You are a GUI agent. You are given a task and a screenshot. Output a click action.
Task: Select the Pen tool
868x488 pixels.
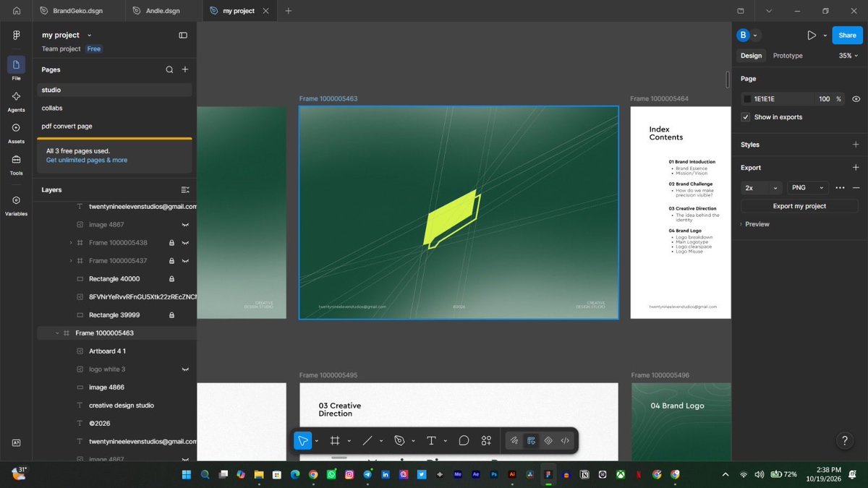[399, 440]
